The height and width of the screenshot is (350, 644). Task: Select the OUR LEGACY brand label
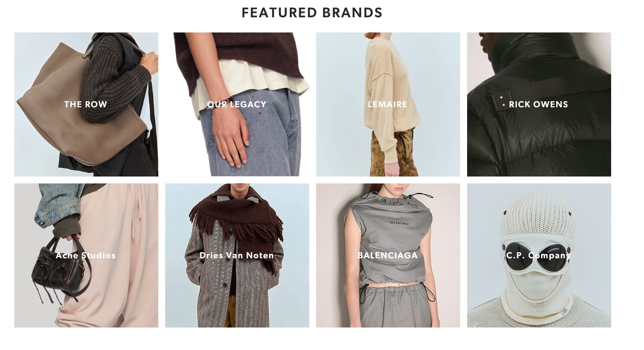[237, 104]
